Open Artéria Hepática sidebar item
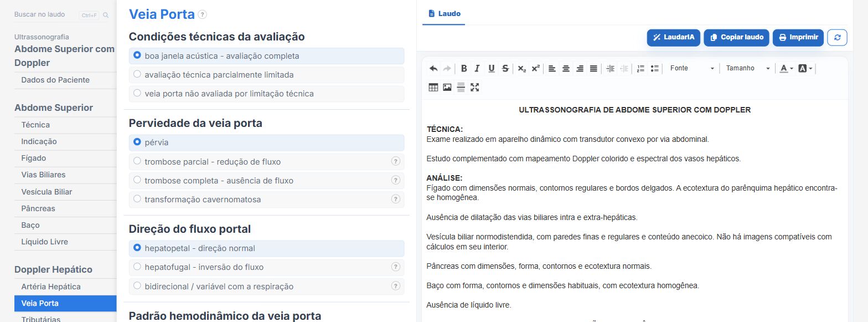Image resolution: width=868 pixels, height=322 pixels. [x=65, y=287]
